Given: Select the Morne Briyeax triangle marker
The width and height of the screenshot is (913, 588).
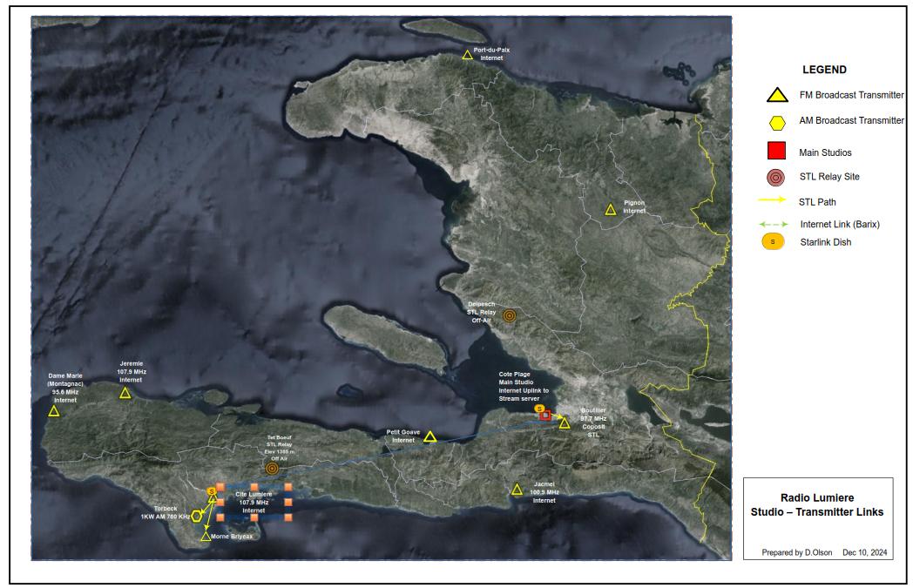Looking at the screenshot, I should [206, 537].
